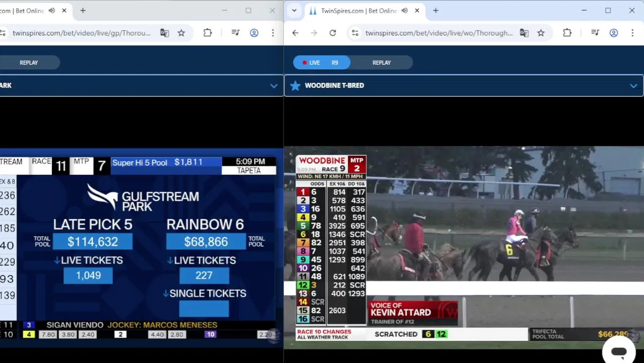Bookmark the Woodbine page with star icon
Screen dimensions: 644x363
[x=541, y=33]
